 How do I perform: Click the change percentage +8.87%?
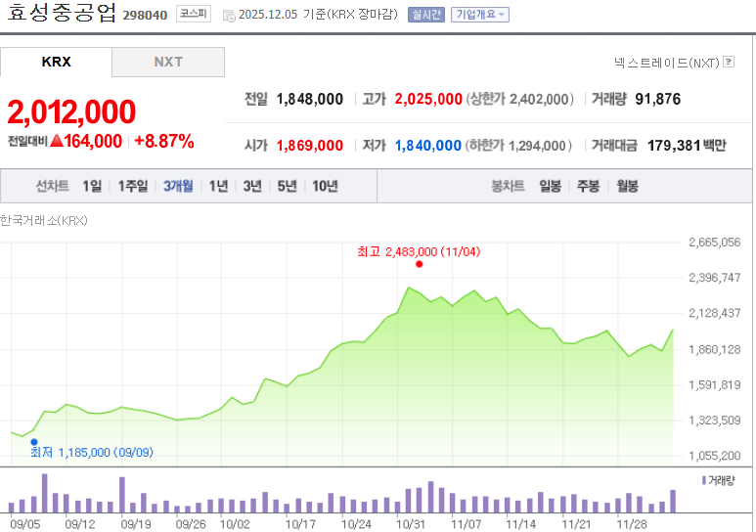tap(164, 142)
